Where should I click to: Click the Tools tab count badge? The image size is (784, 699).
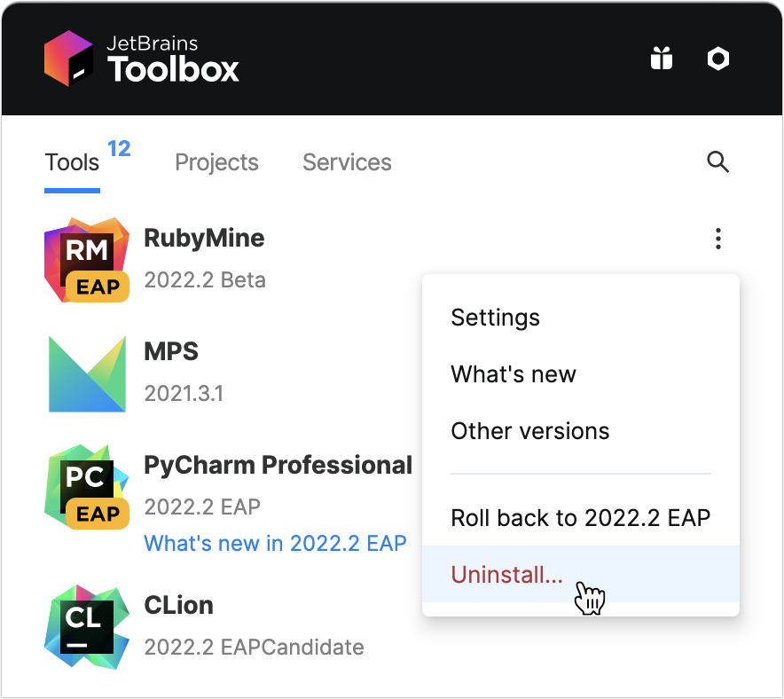pyautogui.click(x=118, y=148)
